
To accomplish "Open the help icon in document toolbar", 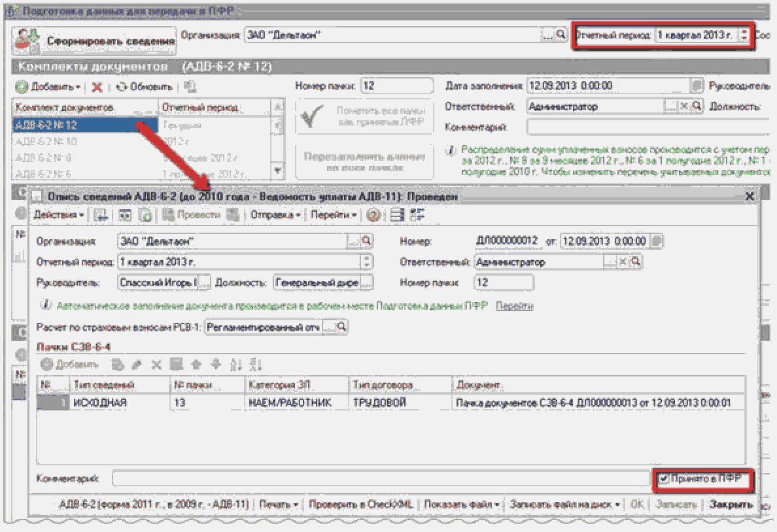I will pyautogui.click(x=373, y=214).
